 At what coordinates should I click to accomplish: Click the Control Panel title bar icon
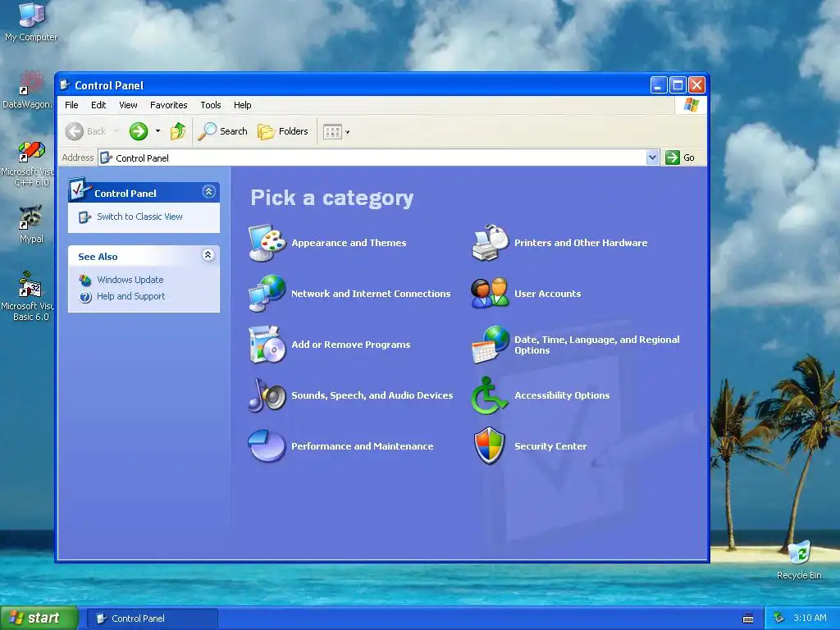pyautogui.click(x=66, y=84)
